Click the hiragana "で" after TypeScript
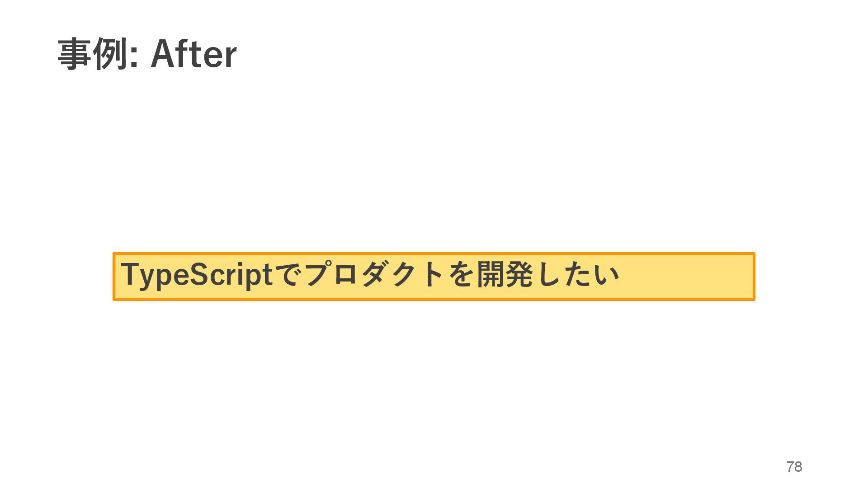Image resolution: width=868 pixels, height=488 pixels. (288, 275)
